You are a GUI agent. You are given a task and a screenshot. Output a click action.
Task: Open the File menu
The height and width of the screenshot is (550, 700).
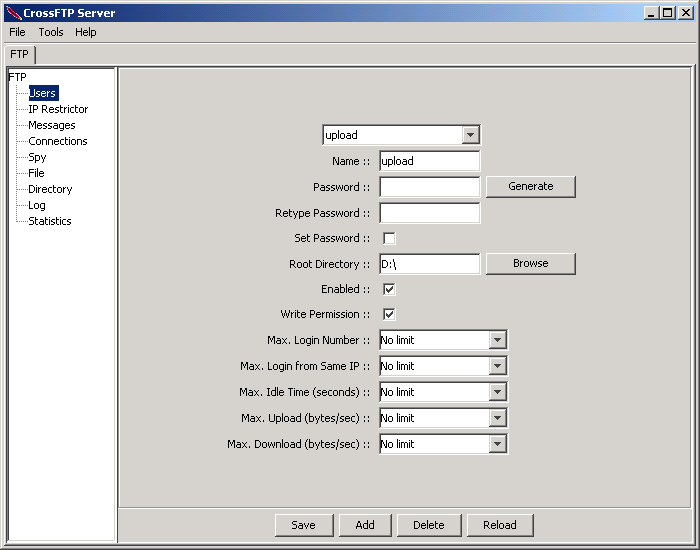[x=17, y=32]
